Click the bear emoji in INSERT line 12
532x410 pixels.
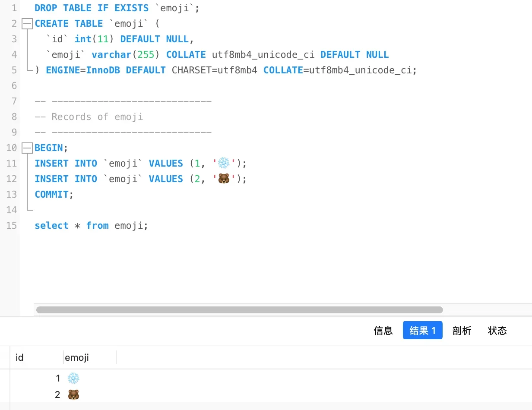click(224, 179)
